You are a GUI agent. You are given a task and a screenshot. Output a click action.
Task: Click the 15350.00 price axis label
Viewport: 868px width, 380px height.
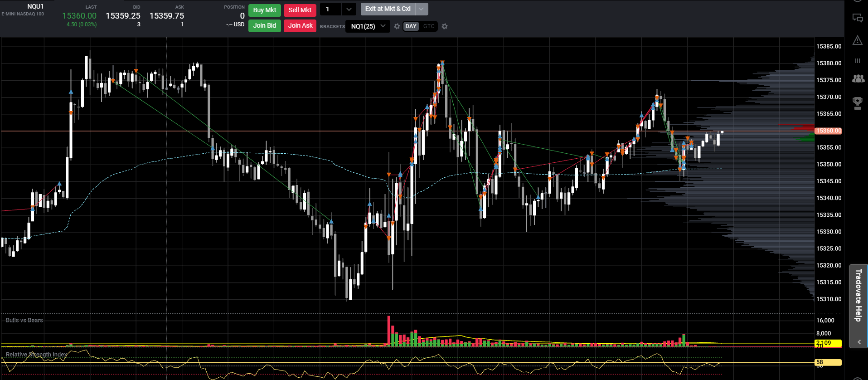click(829, 164)
